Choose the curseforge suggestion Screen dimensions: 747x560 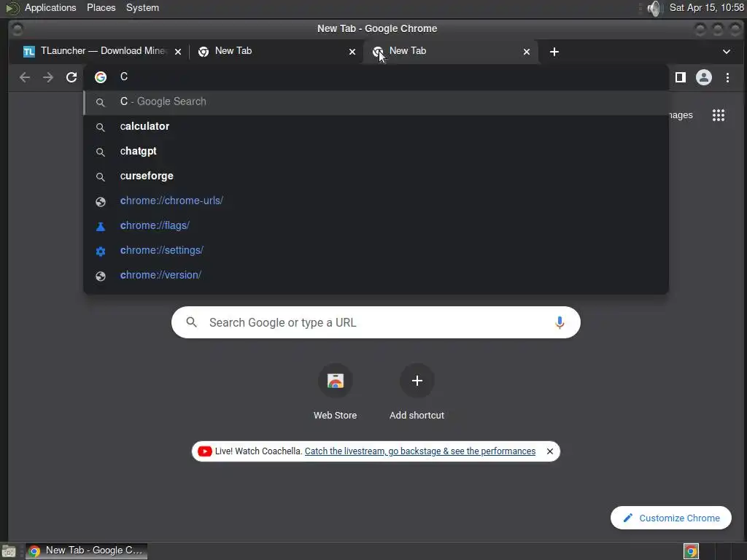tap(376, 176)
